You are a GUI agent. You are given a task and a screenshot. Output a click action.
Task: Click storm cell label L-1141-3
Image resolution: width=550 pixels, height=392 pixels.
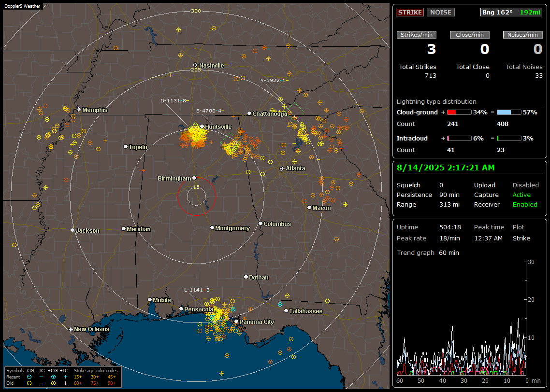pyautogui.click(x=198, y=290)
